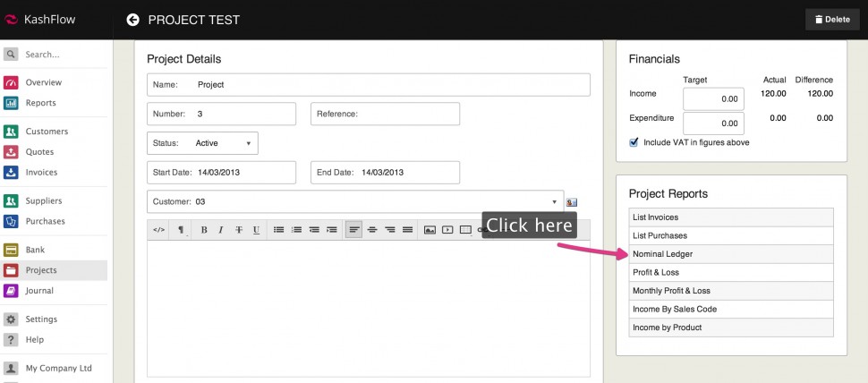Insert a bulleted list in the editor
Image resolution: width=868 pixels, height=383 pixels.
tap(278, 230)
